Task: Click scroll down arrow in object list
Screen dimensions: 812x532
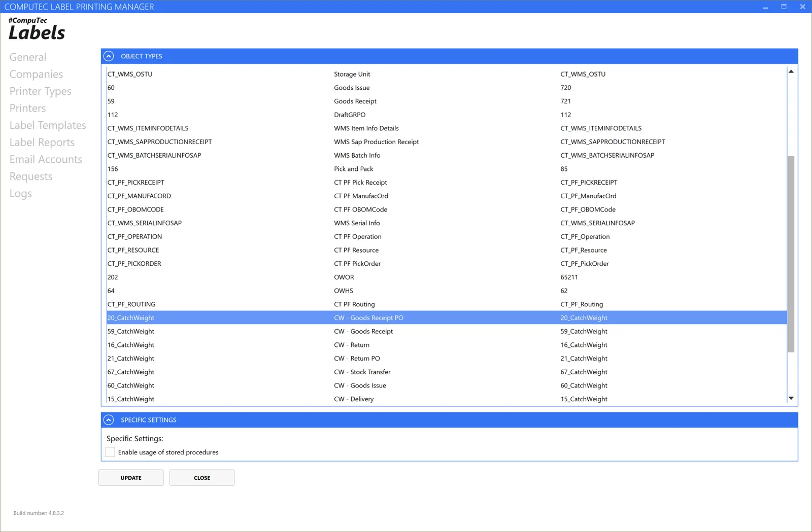Action: [x=791, y=398]
